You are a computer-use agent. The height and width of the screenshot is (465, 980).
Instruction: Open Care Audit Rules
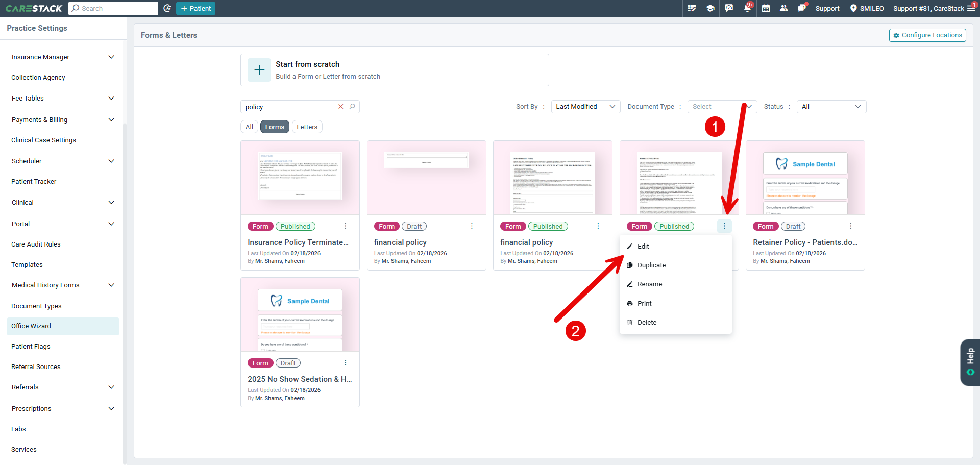tap(36, 244)
